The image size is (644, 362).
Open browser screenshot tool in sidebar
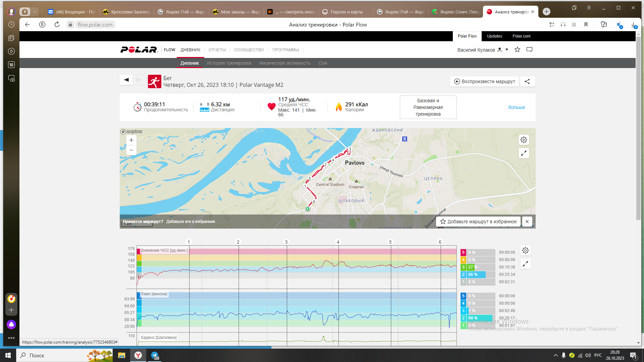pyautogui.click(x=11, y=78)
